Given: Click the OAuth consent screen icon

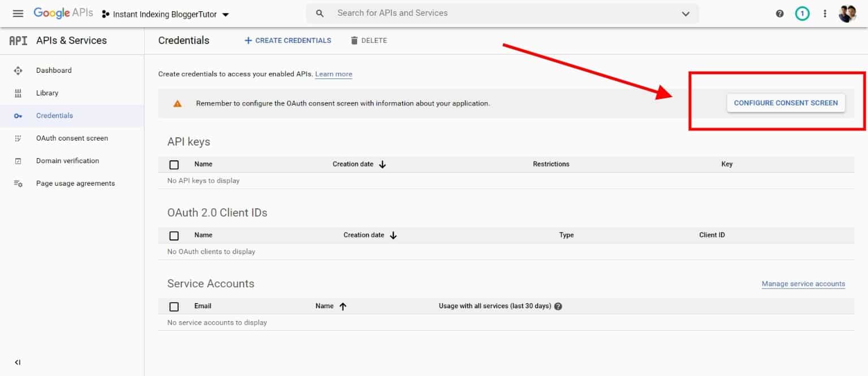Looking at the screenshot, I should click(x=18, y=138).
